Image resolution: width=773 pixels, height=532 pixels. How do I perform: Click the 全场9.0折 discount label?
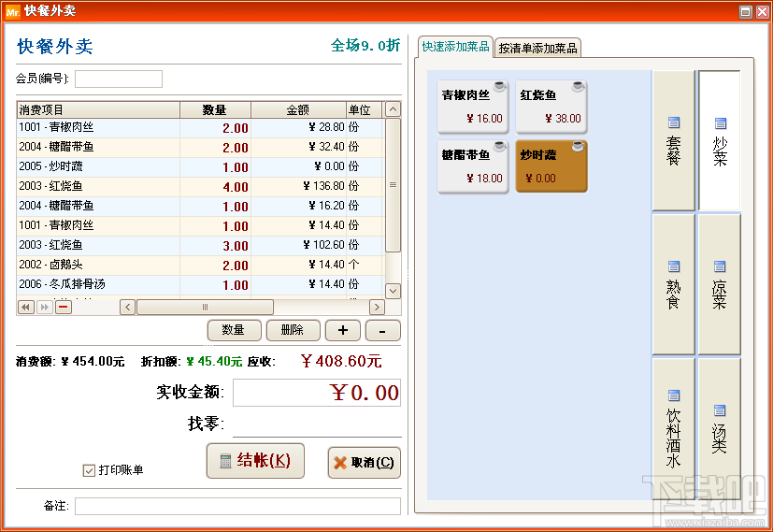click(365, 46)
